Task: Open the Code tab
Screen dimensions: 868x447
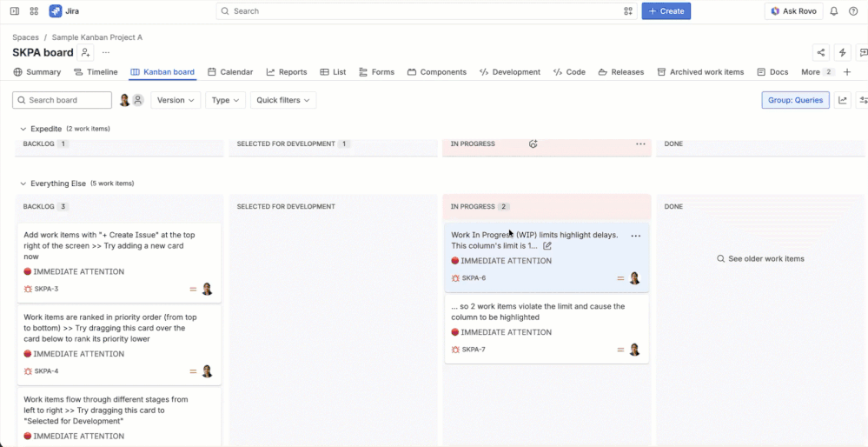Action: 569,72
